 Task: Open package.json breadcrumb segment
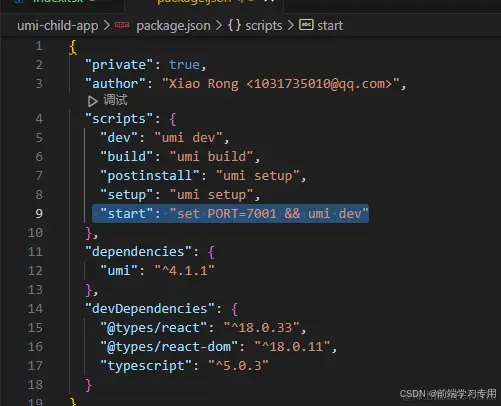pos(173,26)
